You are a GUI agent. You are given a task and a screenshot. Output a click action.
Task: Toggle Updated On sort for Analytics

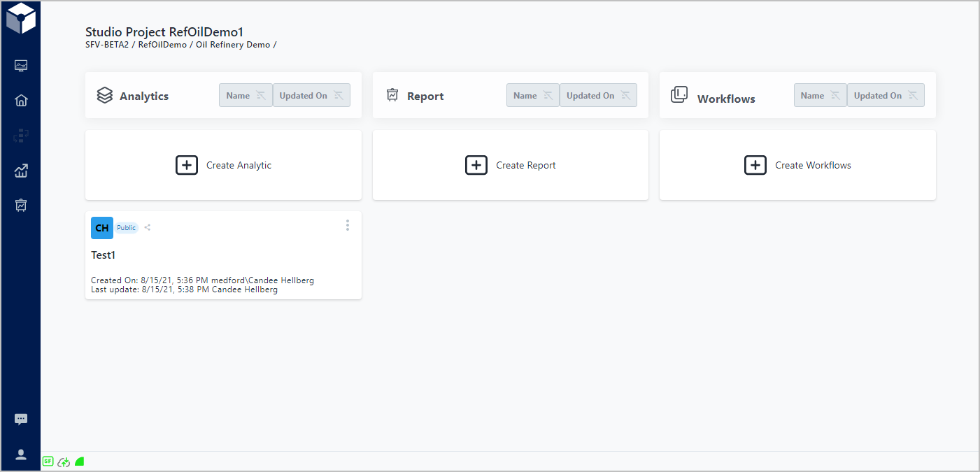[311, 96]
